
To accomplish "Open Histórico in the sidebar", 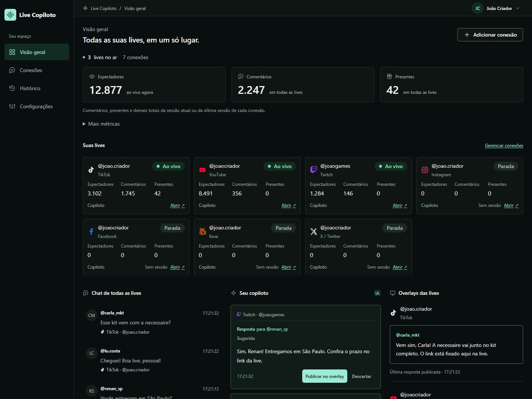I will coord(37,88).
